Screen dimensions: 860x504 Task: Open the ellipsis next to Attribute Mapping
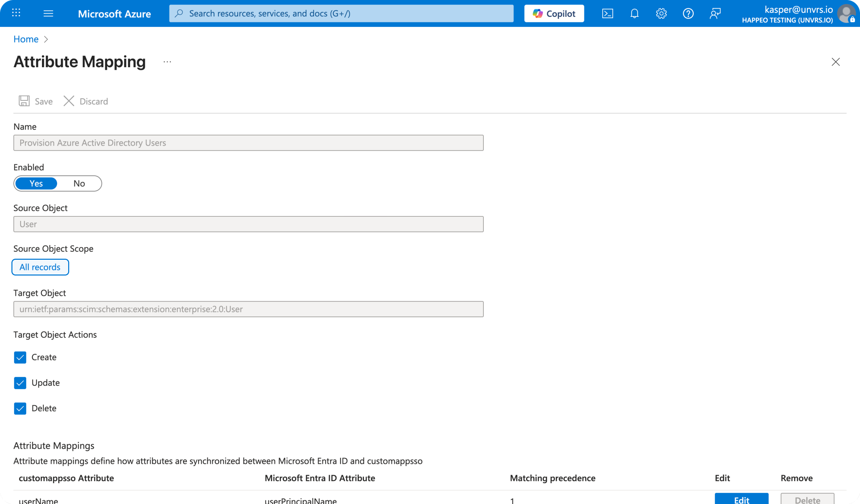[167, 62]
